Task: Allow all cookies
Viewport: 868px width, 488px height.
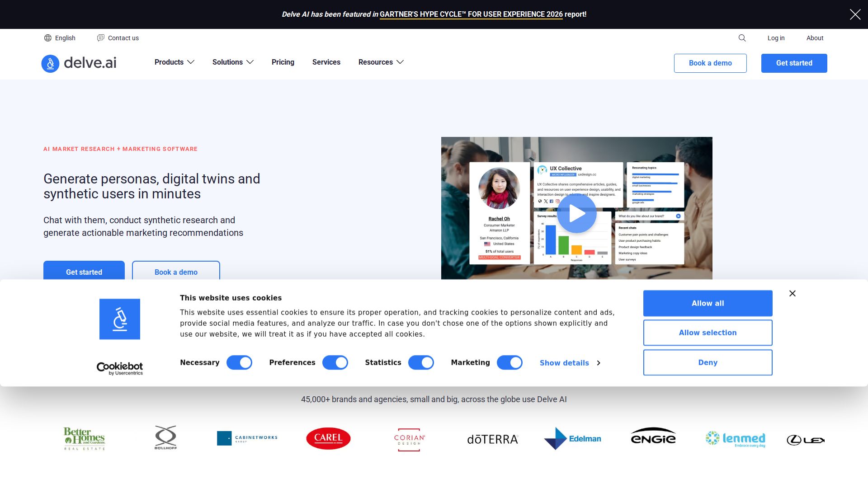Action: (708, 303)
